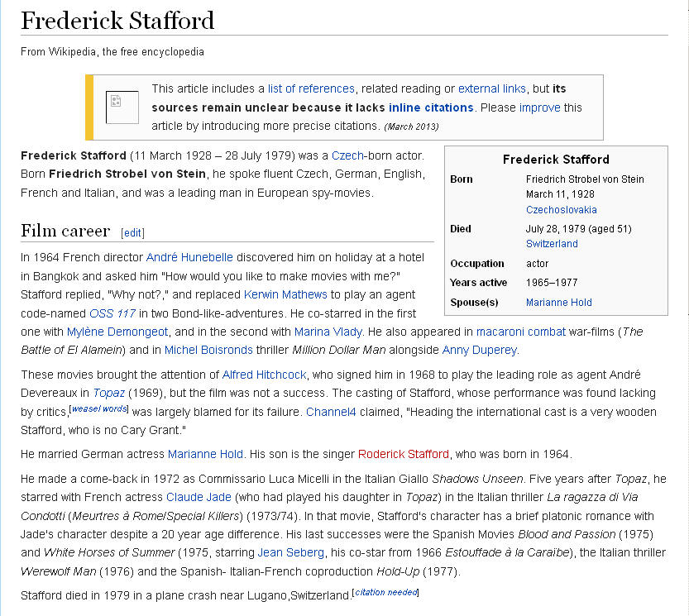The width and height of the screenshot is (689, 616).
Task: Click 'March 11, 1928' in infobox
Action: click(x=560, y=194)
